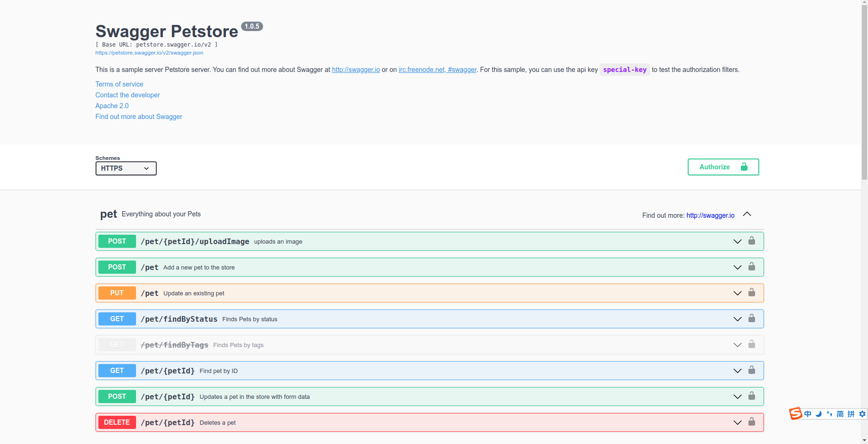Click the lock icon on GET /pet/{petId} Find pet by ID

point(752,370)
